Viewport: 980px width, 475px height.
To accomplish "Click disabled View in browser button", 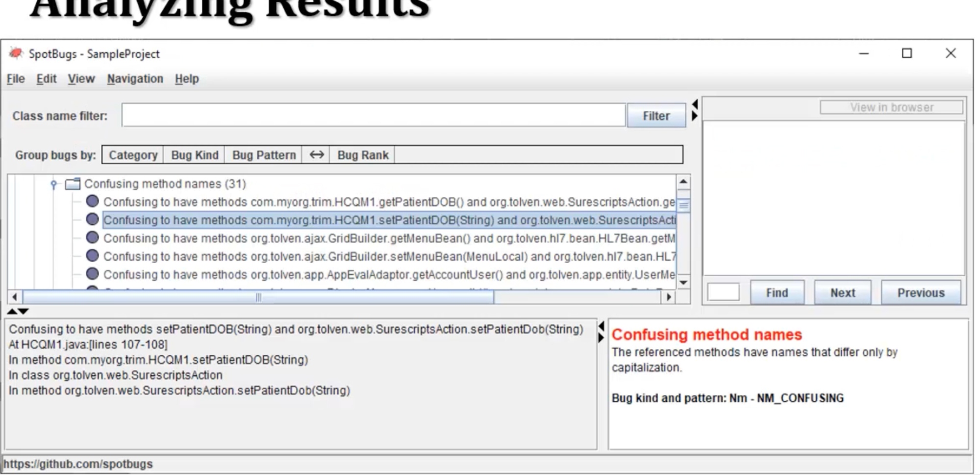I will [x=891, y=107].
